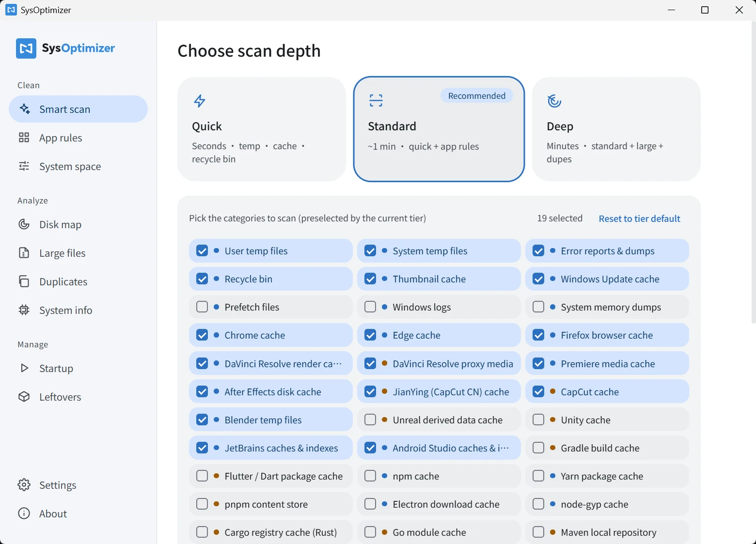Click Go module cache label
Screen dimensions: 756x544
pyautogui.click(x=429, y=532)
